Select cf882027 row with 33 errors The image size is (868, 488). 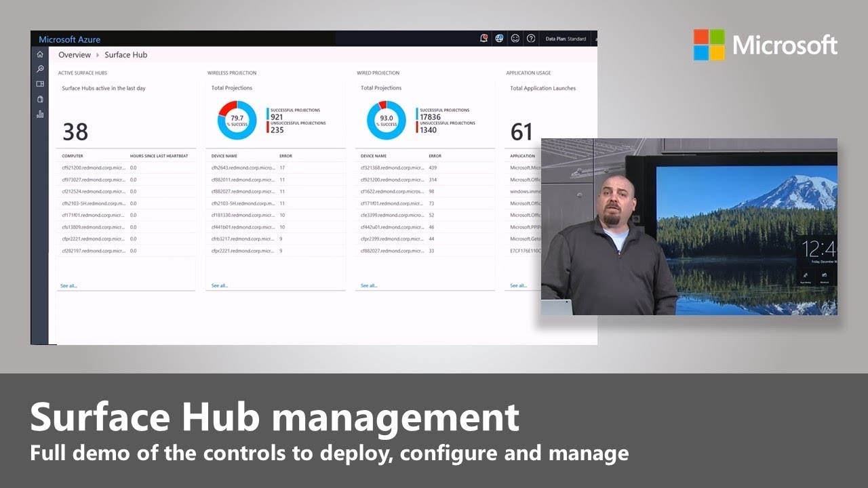(425, 251)
